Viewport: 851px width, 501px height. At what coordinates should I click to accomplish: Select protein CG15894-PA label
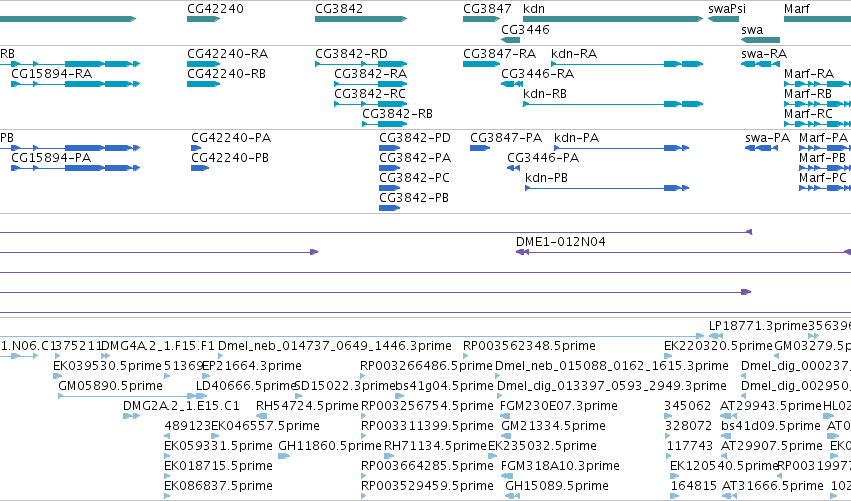coord(51,158)
